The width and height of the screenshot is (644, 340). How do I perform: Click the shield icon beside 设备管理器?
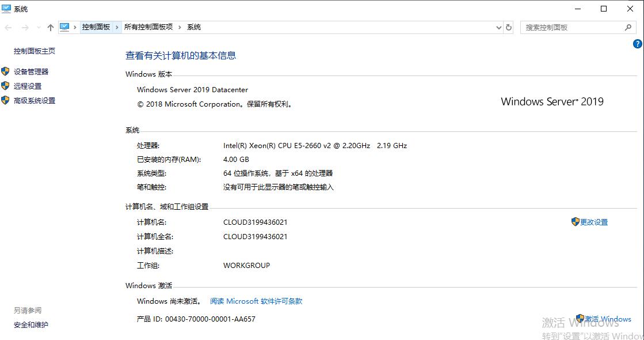(5, 71)
